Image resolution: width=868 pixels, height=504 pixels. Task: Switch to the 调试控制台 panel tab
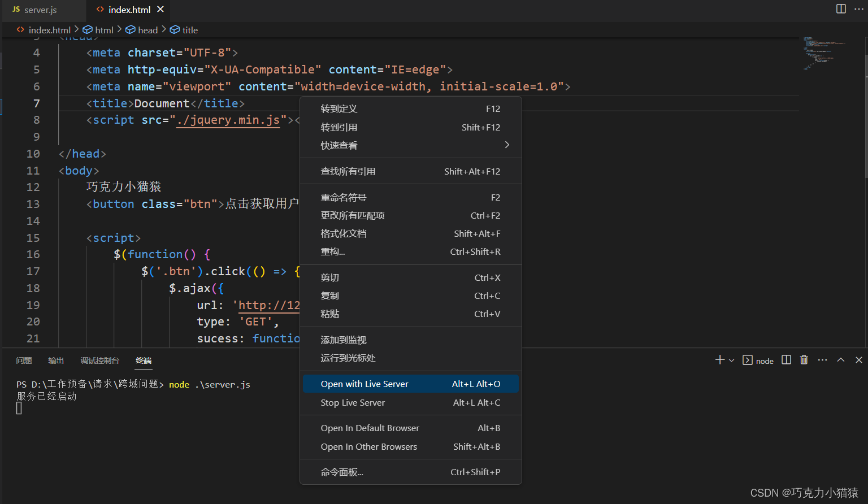(100, 360)
